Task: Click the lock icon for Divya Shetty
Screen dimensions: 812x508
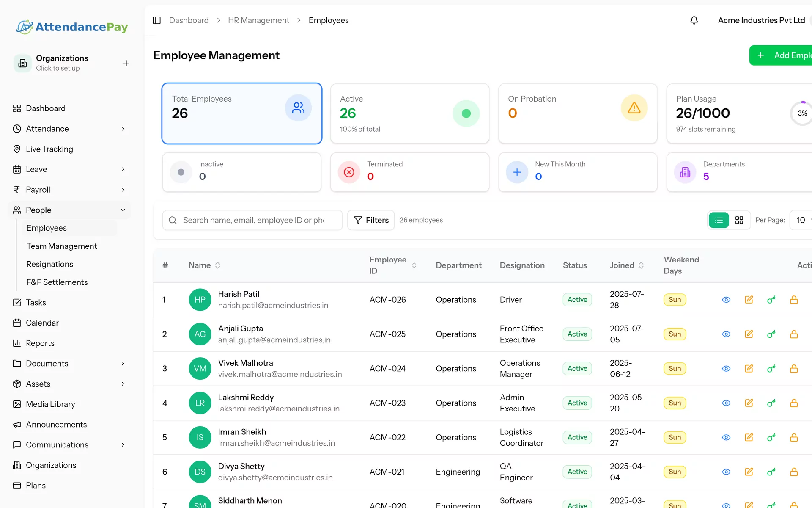Action: [x=794, y=472]
